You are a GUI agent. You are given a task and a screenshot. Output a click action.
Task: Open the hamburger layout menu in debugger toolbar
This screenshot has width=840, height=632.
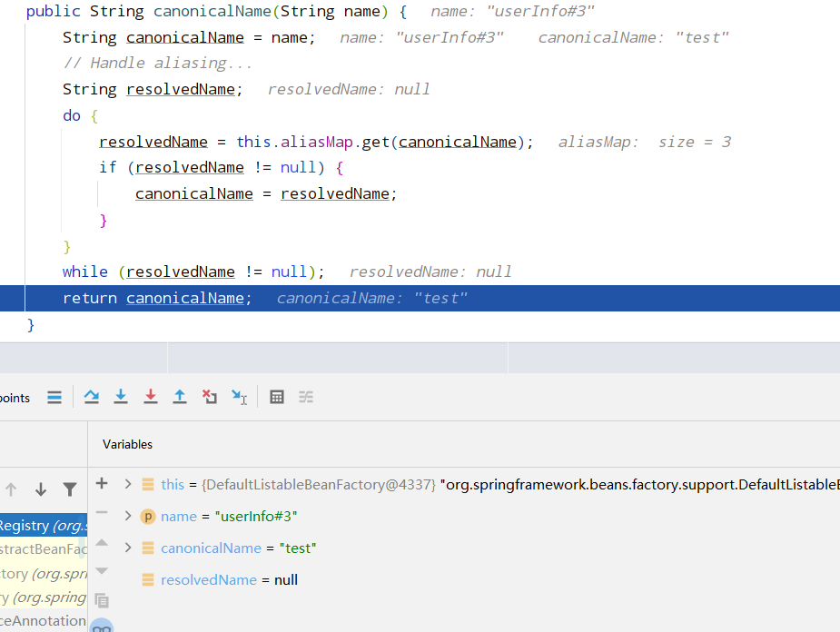(x=54, y=397)
